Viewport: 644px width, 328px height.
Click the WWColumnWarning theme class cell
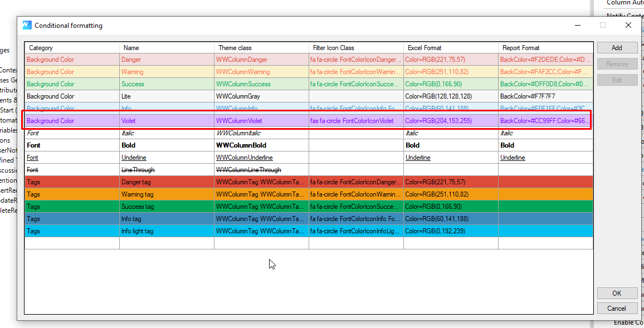(261, 72)
